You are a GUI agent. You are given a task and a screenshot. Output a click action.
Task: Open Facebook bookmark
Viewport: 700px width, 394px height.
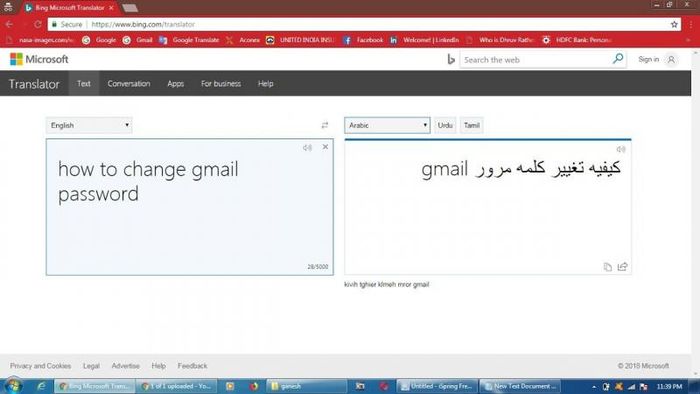(363, 40)
